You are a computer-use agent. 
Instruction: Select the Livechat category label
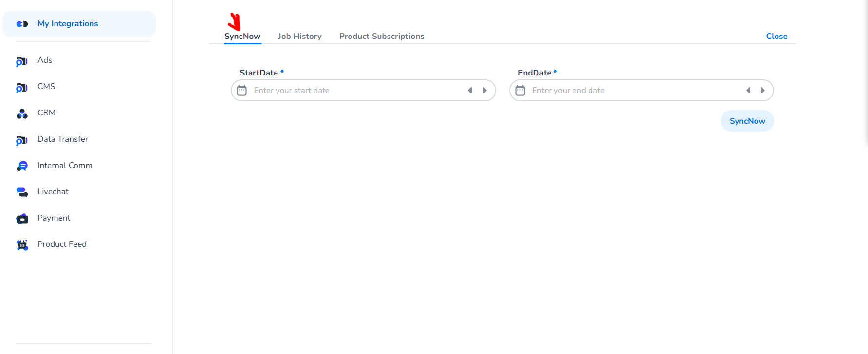coord(53,192)
